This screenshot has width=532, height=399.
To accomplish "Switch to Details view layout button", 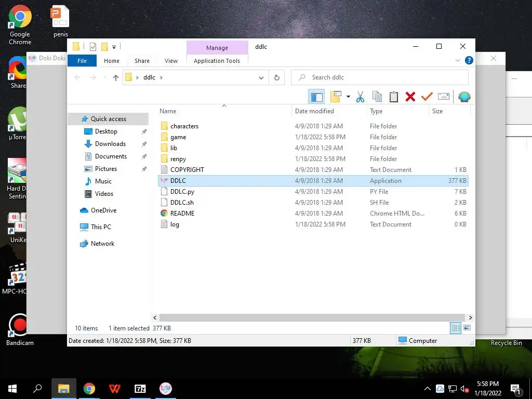I will (456, 328).
